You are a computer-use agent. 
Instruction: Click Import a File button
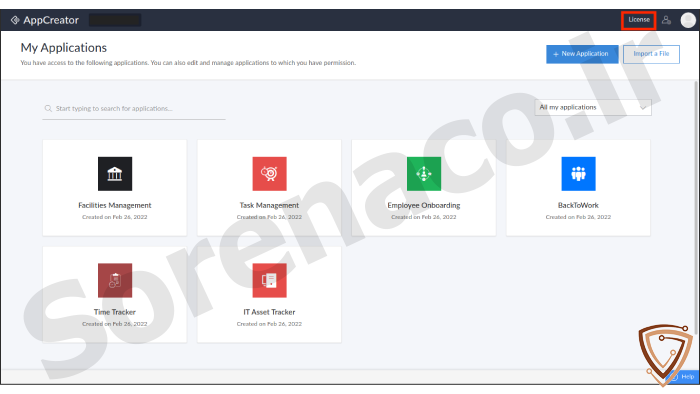[651, 54]
